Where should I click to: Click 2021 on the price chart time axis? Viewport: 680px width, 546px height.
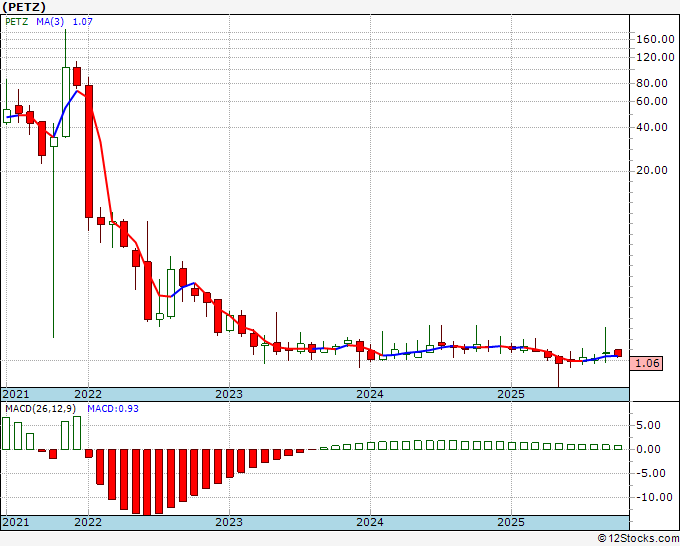(16, 394)
